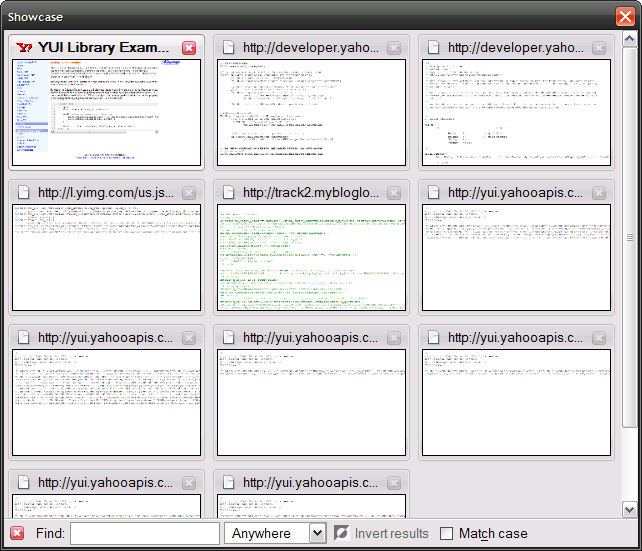Screen dimensions: 642x551
Task: Click page icon of the track2.mybloglog thumbnail
Action: [x=229, y=193]
